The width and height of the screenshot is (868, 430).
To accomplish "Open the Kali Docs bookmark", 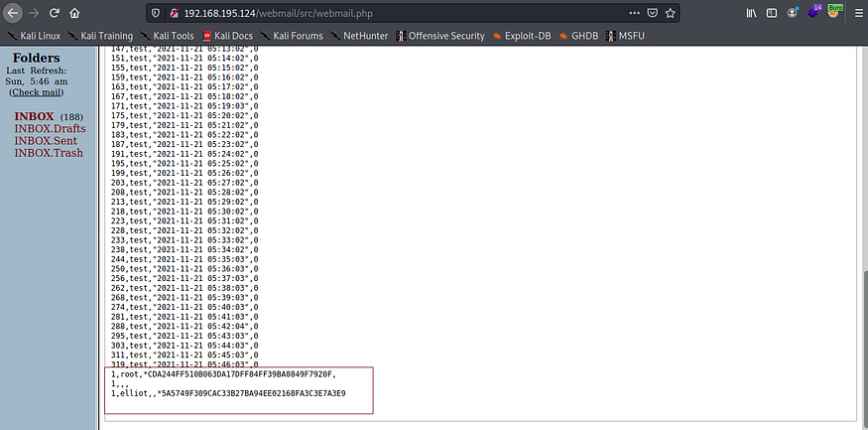I will 228,36.
